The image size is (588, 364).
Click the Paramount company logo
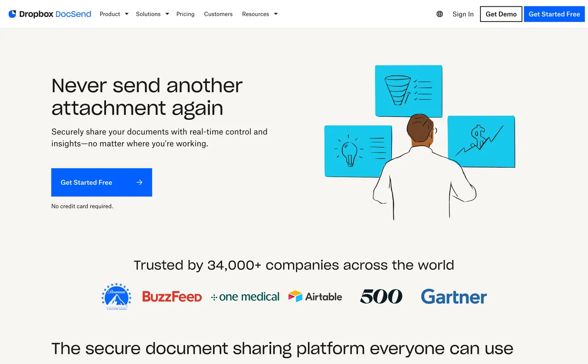click(x=116, y=296)
